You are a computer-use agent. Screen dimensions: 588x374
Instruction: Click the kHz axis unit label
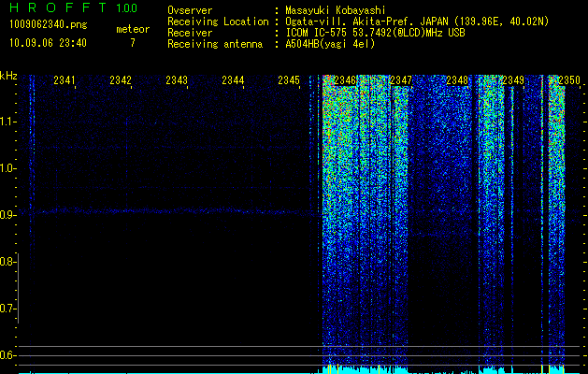[8, 76]
